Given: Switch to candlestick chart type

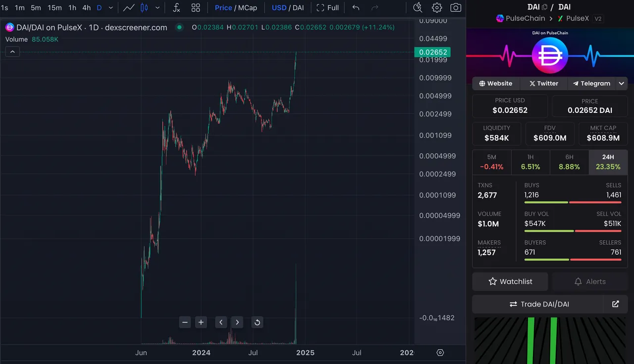Looking at the screenshot, I should point(144,7).
